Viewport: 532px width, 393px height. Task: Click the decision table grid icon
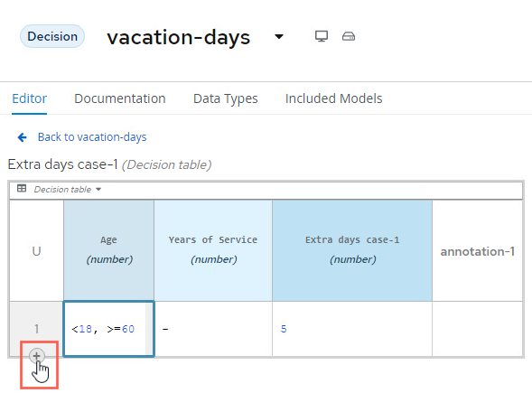[x=22, y=188]
